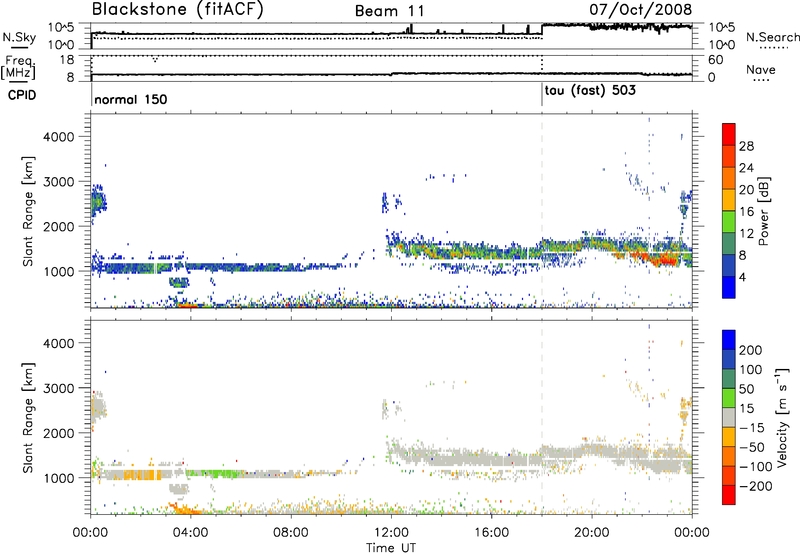Click the 'Velocity [m s-1]' colorbar label

782,417
